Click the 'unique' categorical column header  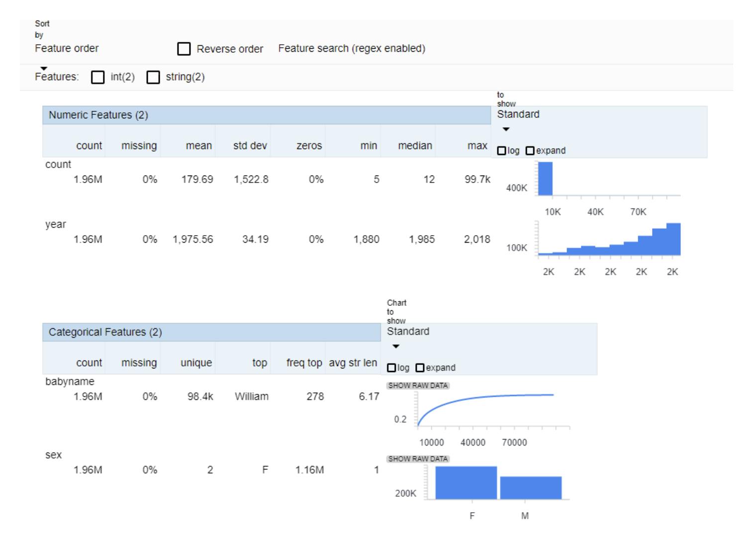point(196,363)
